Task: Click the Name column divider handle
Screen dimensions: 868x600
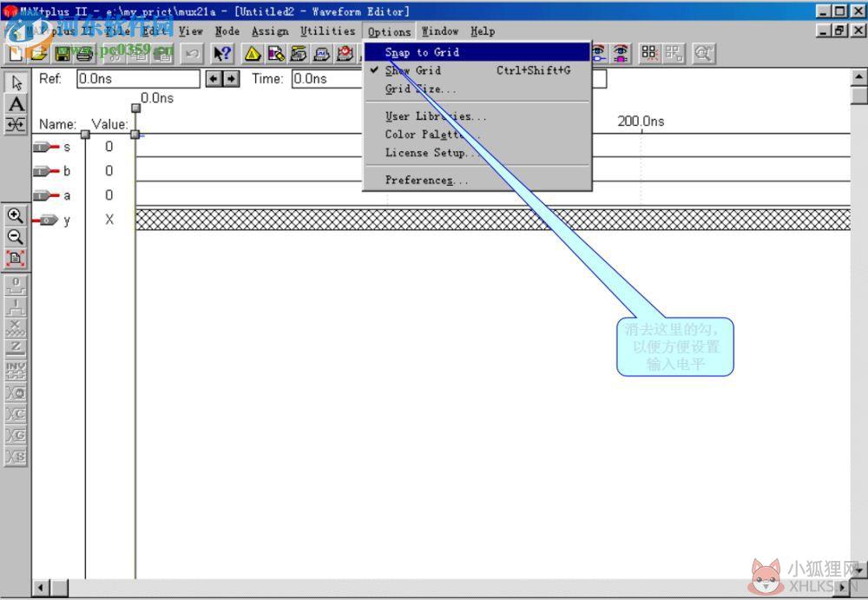Action: (85, 135)
